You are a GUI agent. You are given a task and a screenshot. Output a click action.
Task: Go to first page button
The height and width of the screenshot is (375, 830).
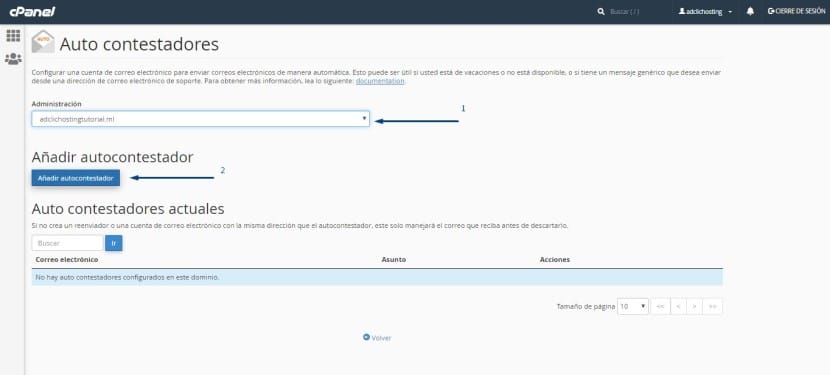[660, 306]
